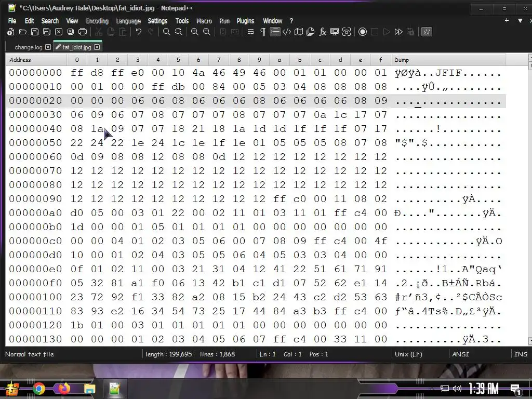Open the View menu
This screenshot has width=532, height=399.
point(72,21)
